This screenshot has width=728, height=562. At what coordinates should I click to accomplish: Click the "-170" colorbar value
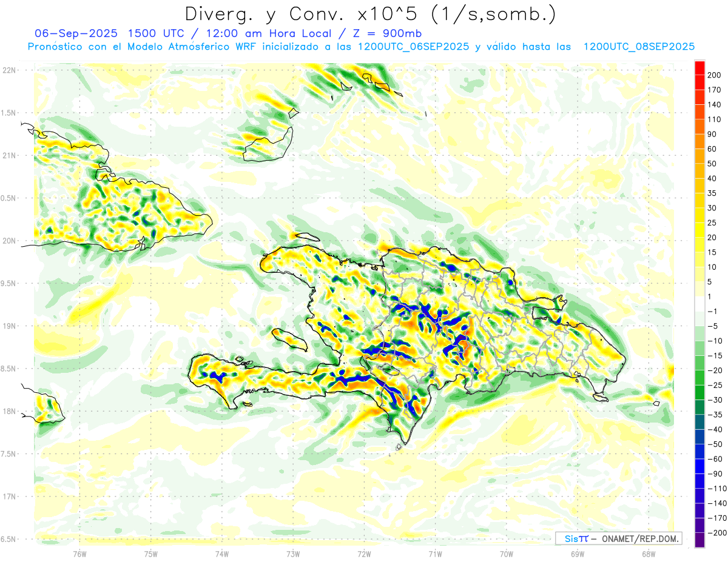click(717, 518)
